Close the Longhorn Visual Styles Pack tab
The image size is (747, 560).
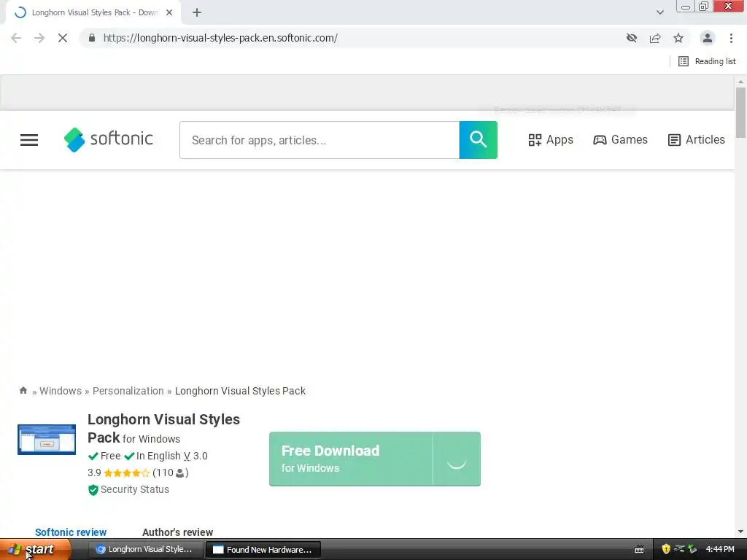point(169,12)
